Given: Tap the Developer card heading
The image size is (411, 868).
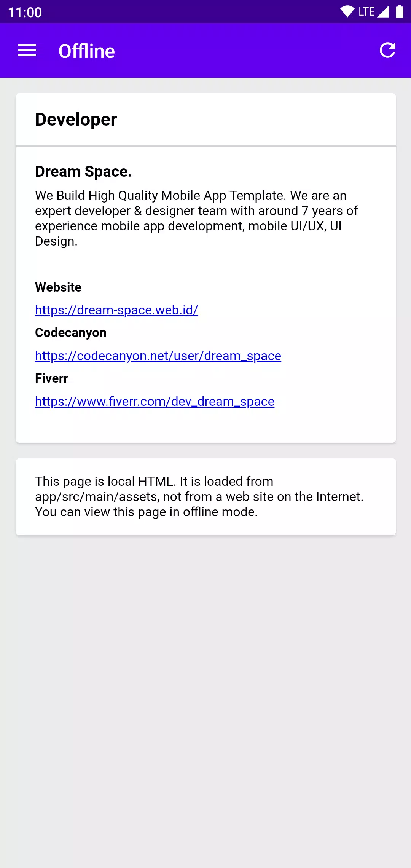Looking at the screenshot, I should 76,120.
